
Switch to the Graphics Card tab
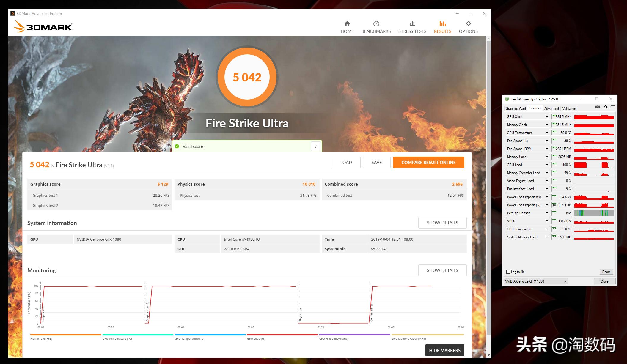(x=516, y=108)
